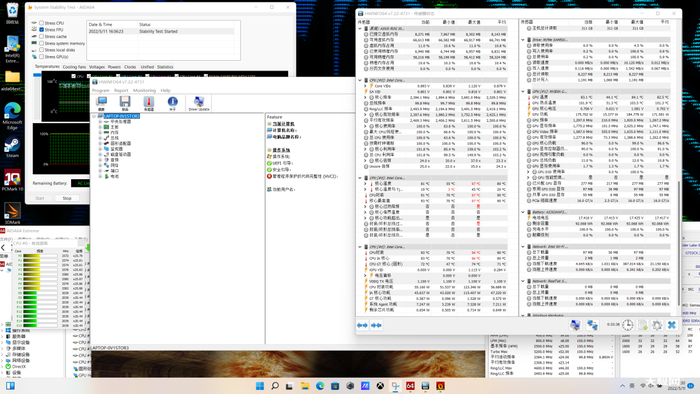This screenshot has height=394, width=700.
Task: Enable Stress local disks checkbox
Action: pos(41,50)
